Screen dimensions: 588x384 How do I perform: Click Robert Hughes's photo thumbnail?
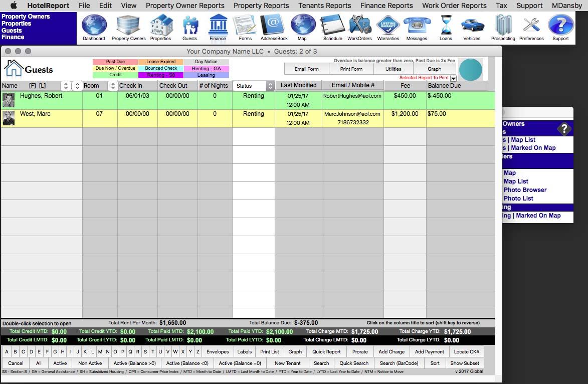click(x=8, y=100)
